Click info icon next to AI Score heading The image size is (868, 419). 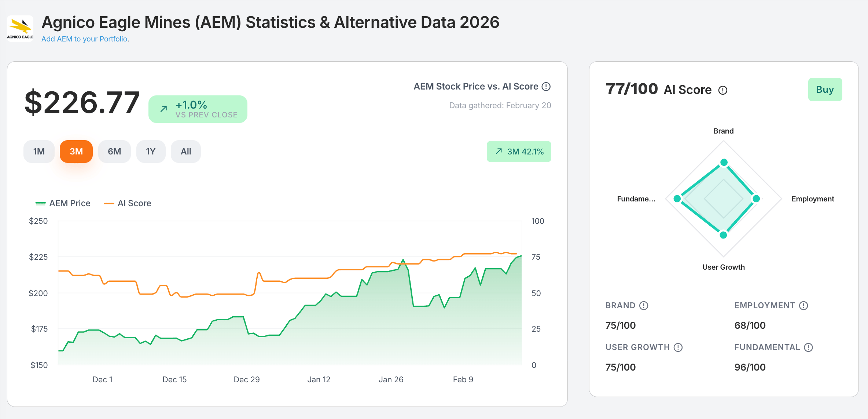pyautogui.click(x=722, y=90)
